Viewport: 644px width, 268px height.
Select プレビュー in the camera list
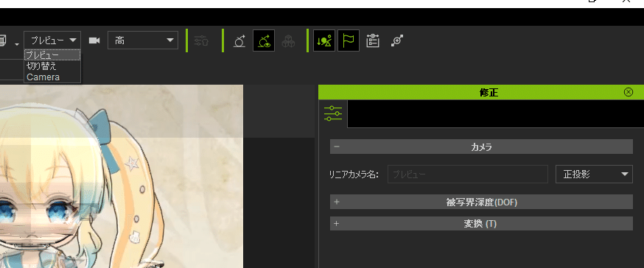(x=52, y=55)
